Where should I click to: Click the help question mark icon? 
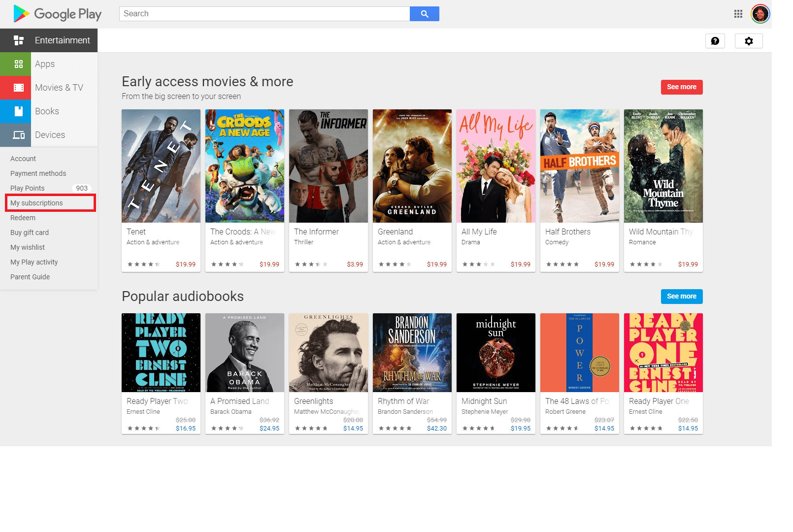pyautogui.click(x=715, y=41)
